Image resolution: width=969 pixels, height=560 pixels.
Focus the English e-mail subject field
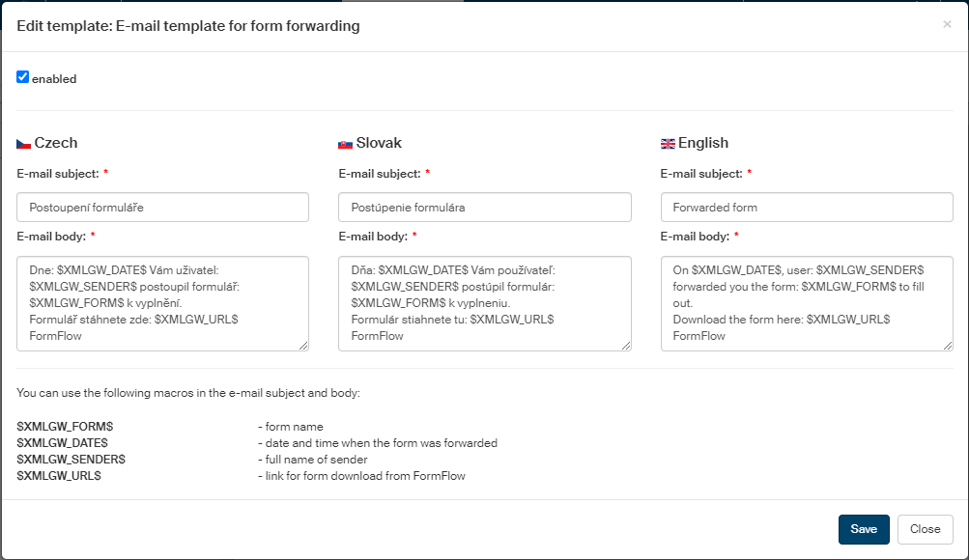coord(807,208)
